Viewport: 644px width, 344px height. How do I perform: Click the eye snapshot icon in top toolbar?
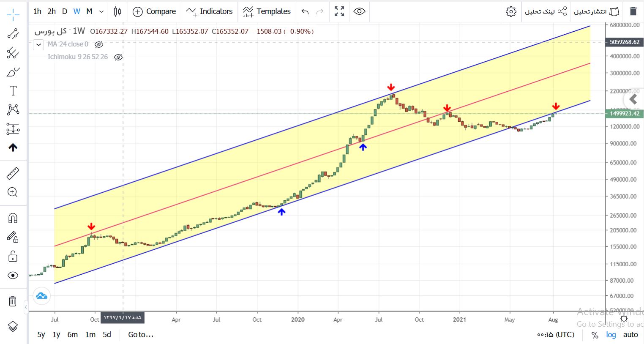359,11
